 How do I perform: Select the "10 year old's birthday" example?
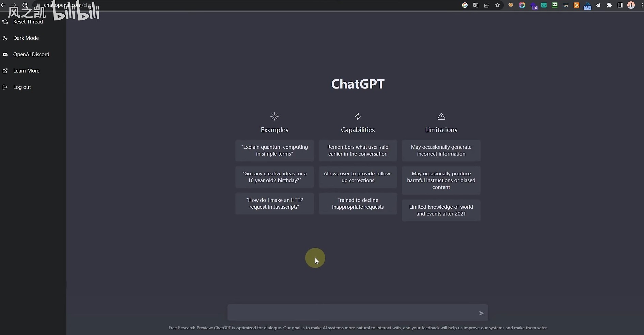click(274, 177)
